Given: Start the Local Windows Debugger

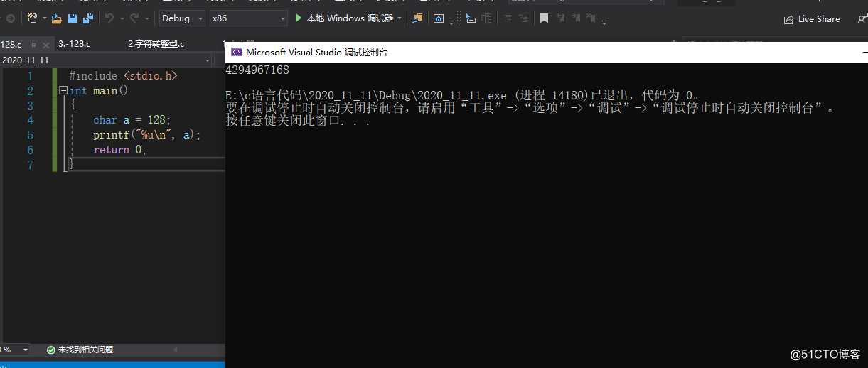Looking at the screenshot, I should 344,18.
